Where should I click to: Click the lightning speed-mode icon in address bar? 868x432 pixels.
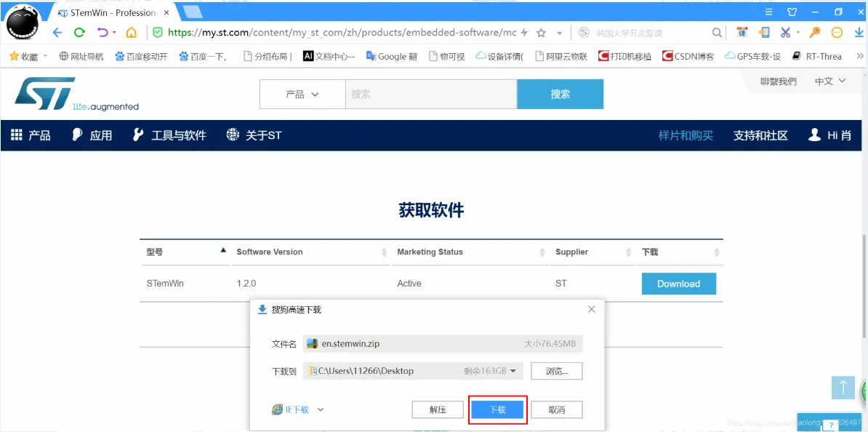coord(524,33)
